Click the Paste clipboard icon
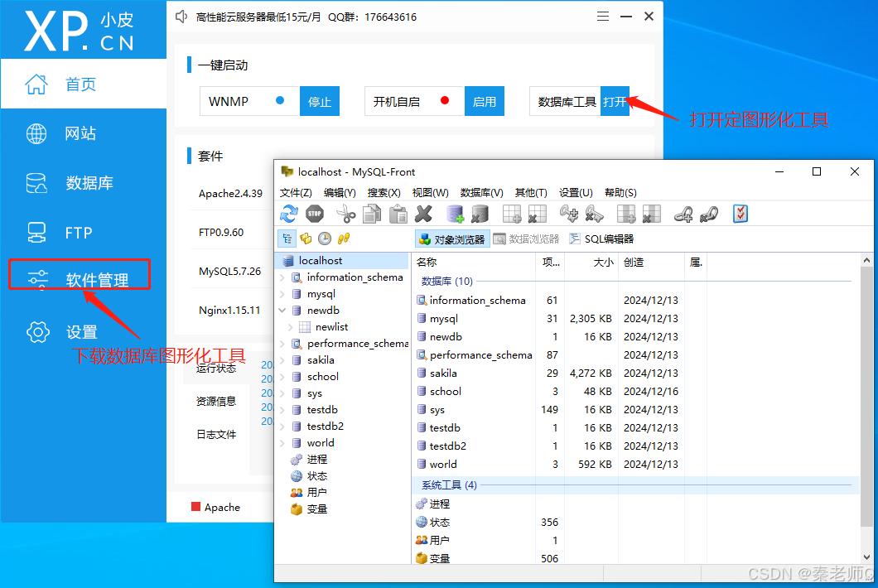878x588 pixels. point(398,214)
